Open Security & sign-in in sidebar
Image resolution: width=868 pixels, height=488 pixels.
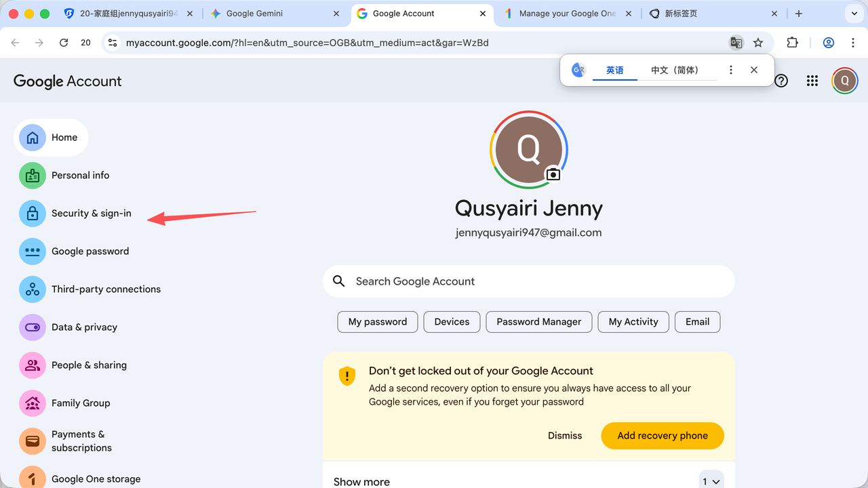tap(91, 213)
